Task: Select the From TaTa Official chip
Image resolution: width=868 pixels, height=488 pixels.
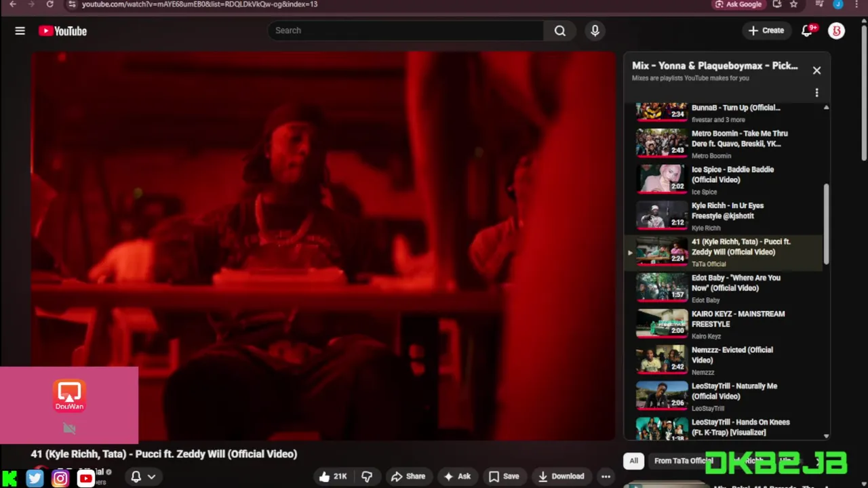Action: 684,461
